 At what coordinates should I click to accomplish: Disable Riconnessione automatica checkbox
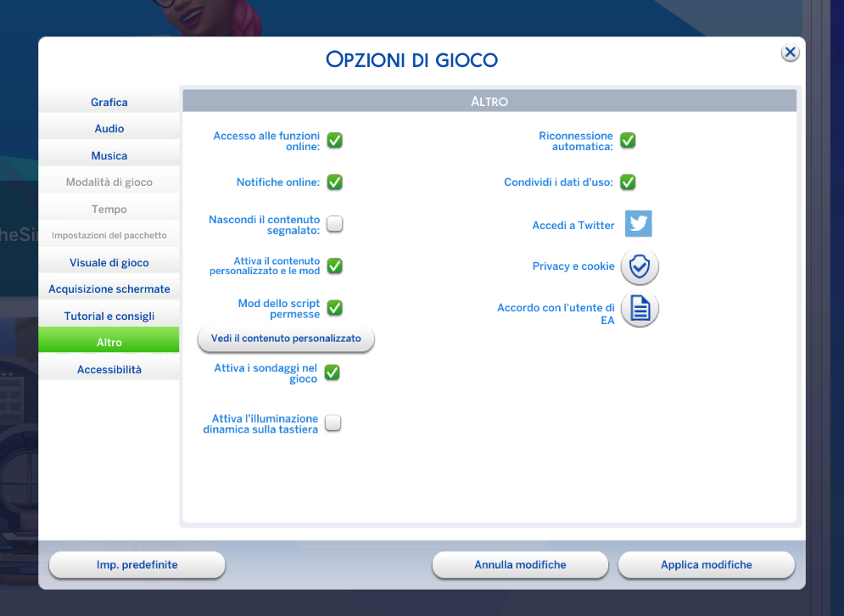click(628, 141)
